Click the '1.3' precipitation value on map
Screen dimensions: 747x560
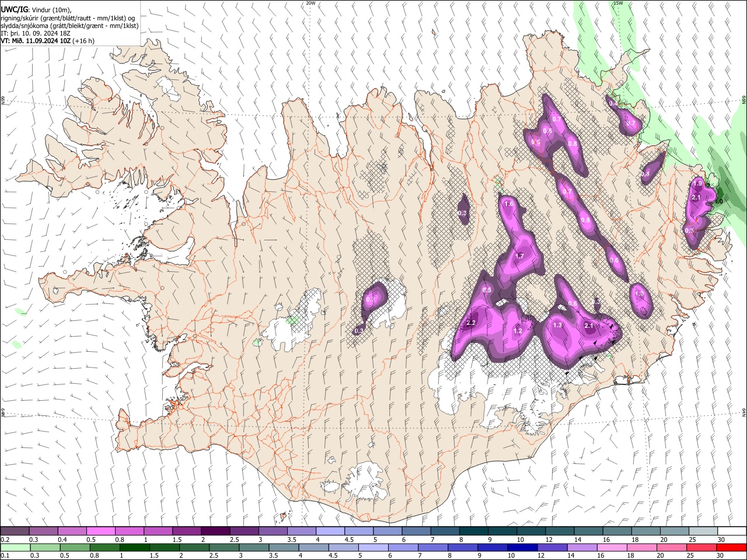557,325
